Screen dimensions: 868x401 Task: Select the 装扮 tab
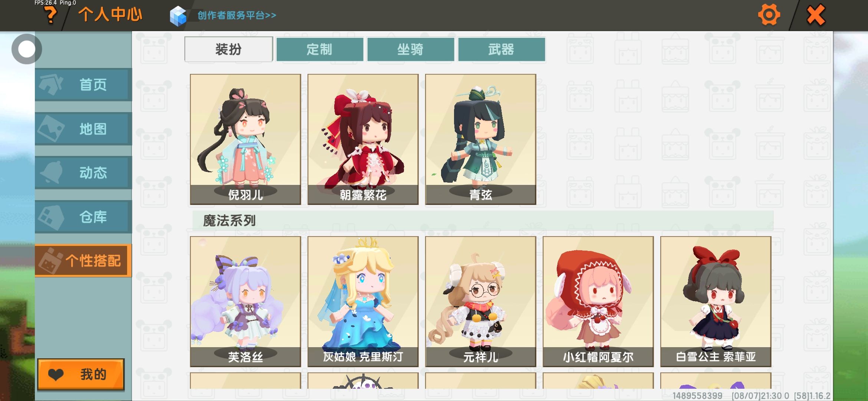pyautogui.click(x=228, y=49)
